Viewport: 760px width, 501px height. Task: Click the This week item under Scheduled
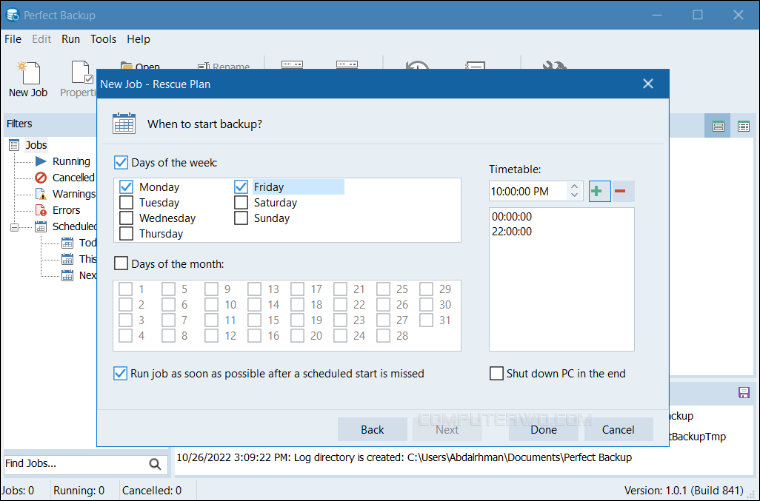pos(88,259)
